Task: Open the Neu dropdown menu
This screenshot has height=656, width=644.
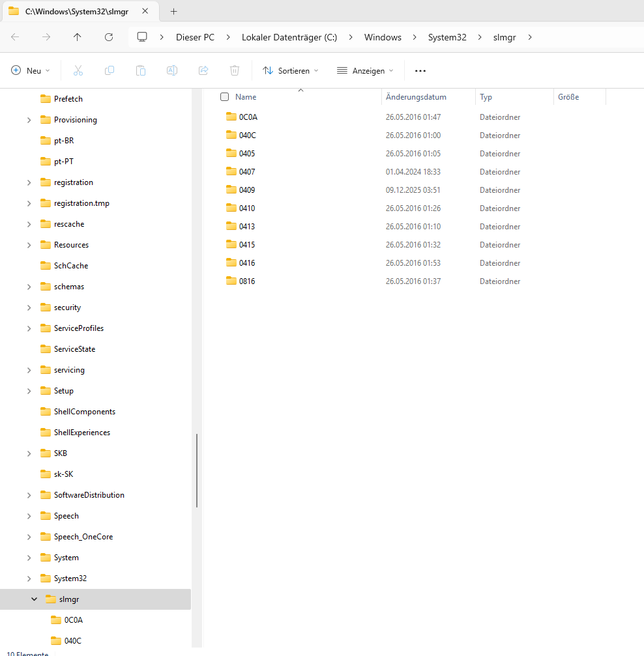Action: pos(31,71)
